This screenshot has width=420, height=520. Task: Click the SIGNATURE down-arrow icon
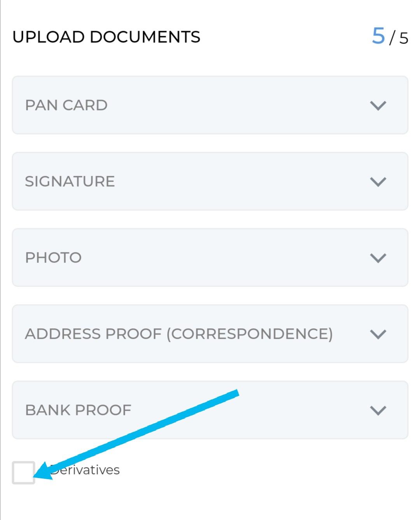click(378, 182)
